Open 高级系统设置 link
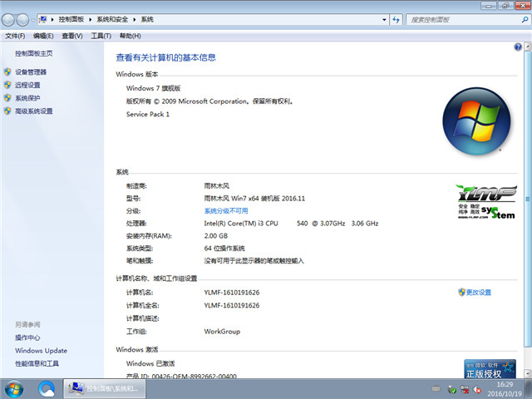 (x=33, y=111)
